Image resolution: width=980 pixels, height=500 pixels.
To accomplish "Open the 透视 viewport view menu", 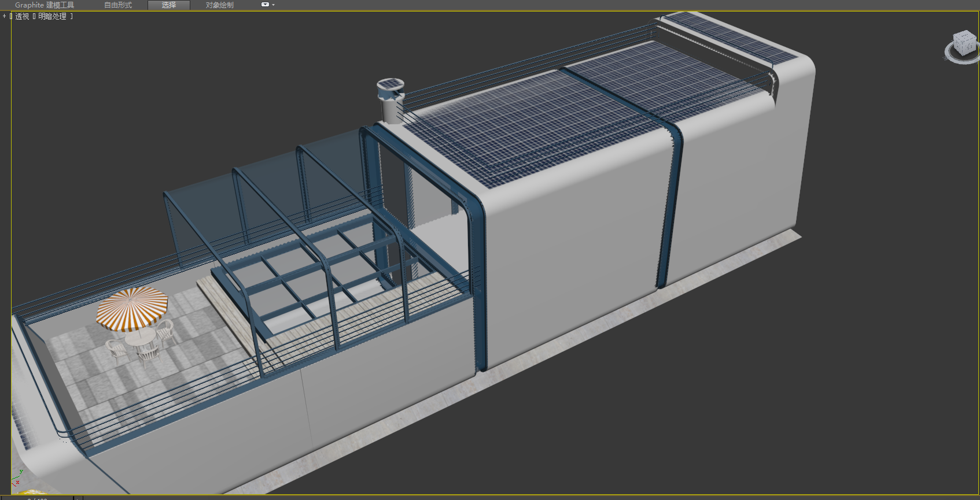I will [x=22, y=16].
